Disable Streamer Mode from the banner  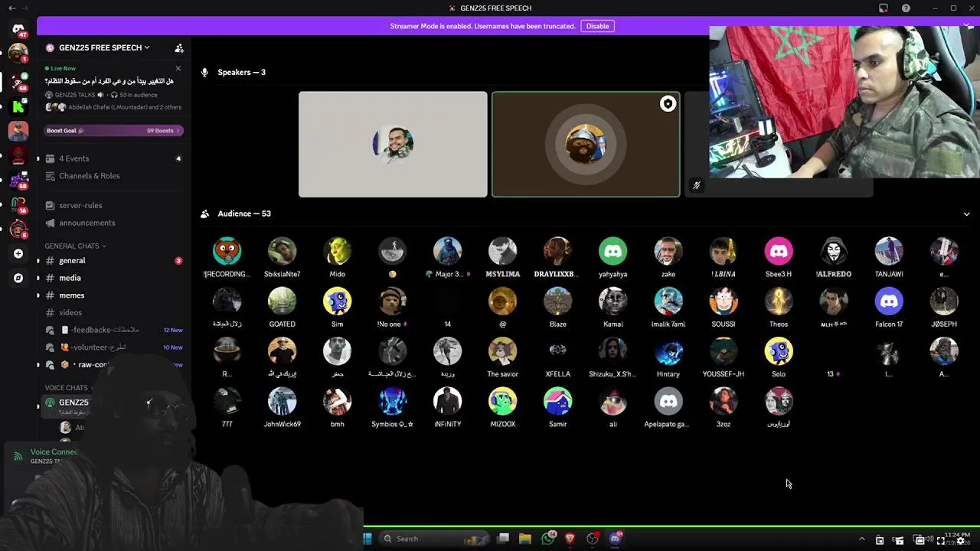coord(597,26)
